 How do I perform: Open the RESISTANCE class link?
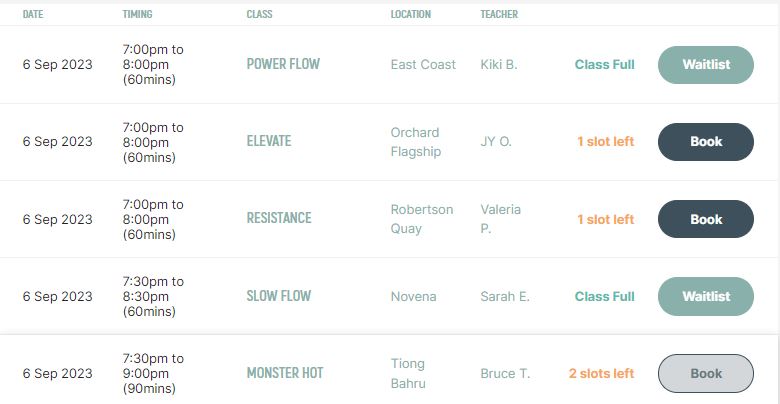(279, 218)
